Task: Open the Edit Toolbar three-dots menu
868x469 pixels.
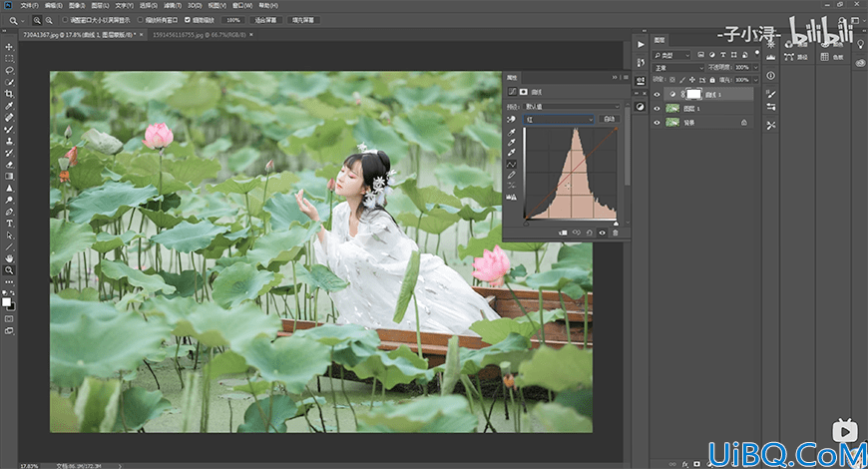Action: pyautogui.click(x=9, y=282)
